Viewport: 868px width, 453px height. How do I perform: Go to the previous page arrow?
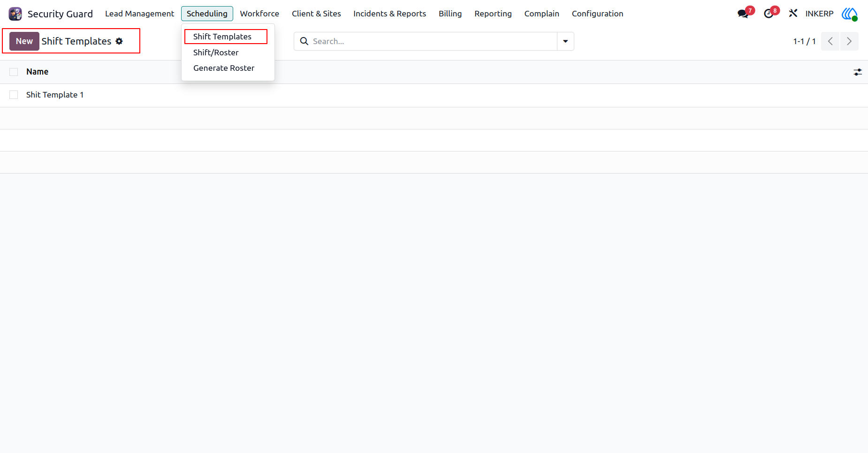coord(830,41)
